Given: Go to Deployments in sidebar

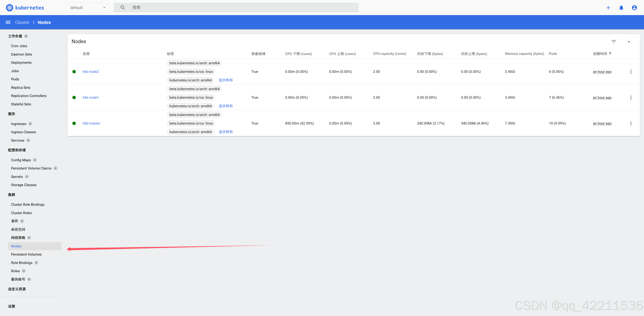Looking at the screenshot, I should 21,62.
